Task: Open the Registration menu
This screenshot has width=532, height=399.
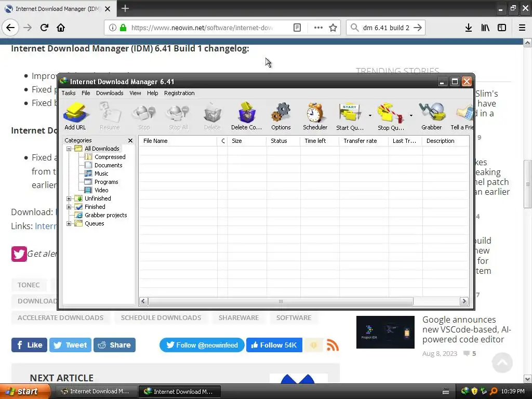Action: 179,93
